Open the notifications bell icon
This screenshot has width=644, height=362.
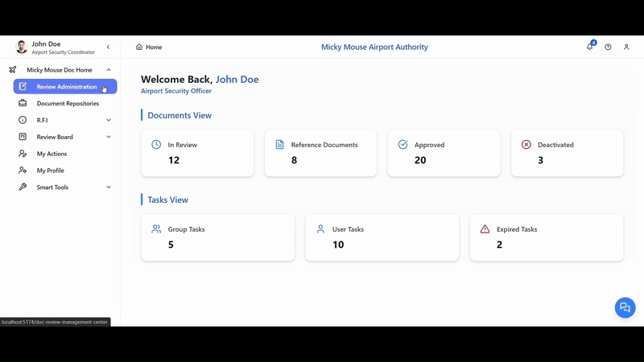click(x=590, y=47)
